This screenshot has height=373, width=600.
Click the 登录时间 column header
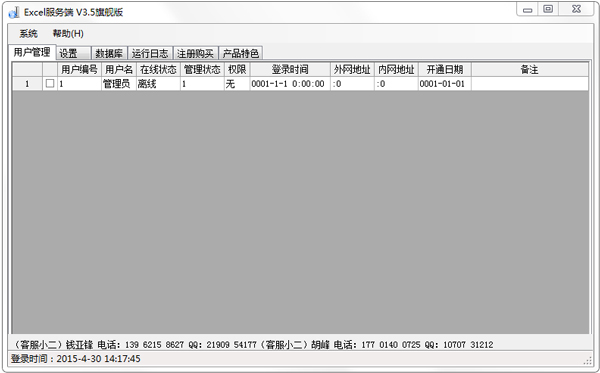290,70
